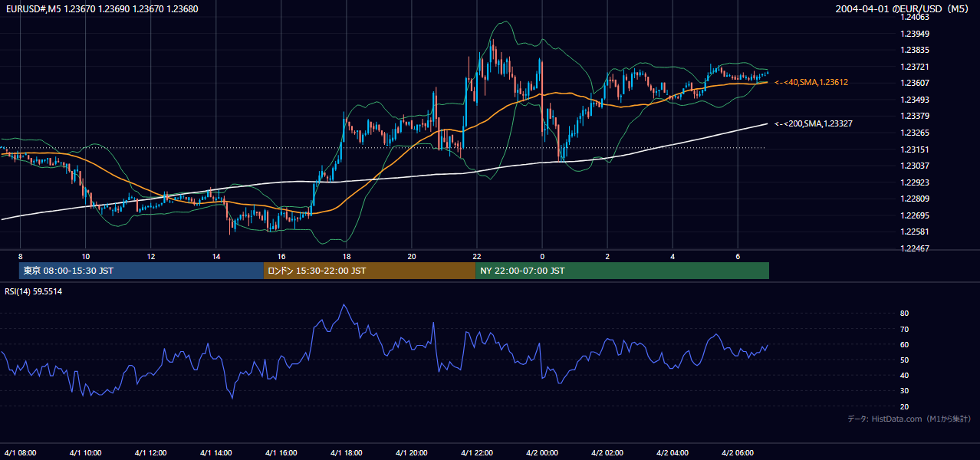The height and width of the screenshot is (460, 980).
Task: Click the bottom date label 4/2 06:00
Action: click(738, 452)
